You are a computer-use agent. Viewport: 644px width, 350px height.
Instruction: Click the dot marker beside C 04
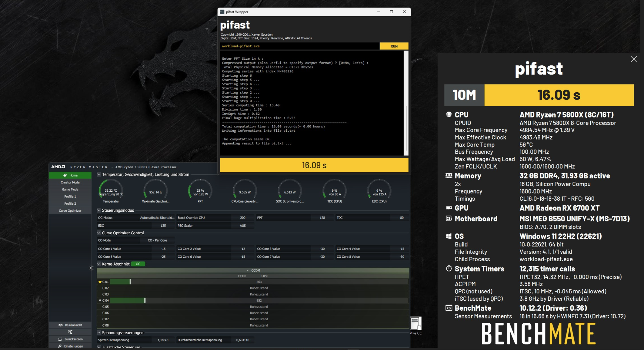pyautogui.click(x=100, y=300)
